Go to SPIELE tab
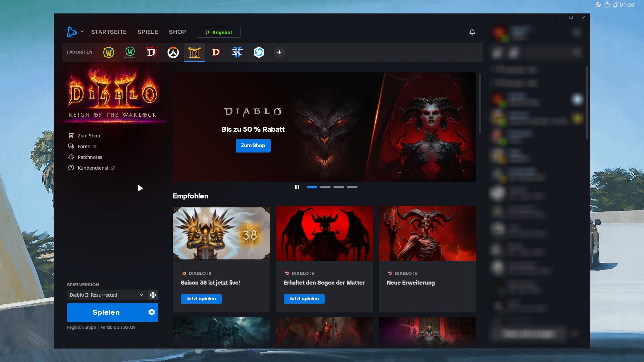The image size is (644, 362). (148, 32)
